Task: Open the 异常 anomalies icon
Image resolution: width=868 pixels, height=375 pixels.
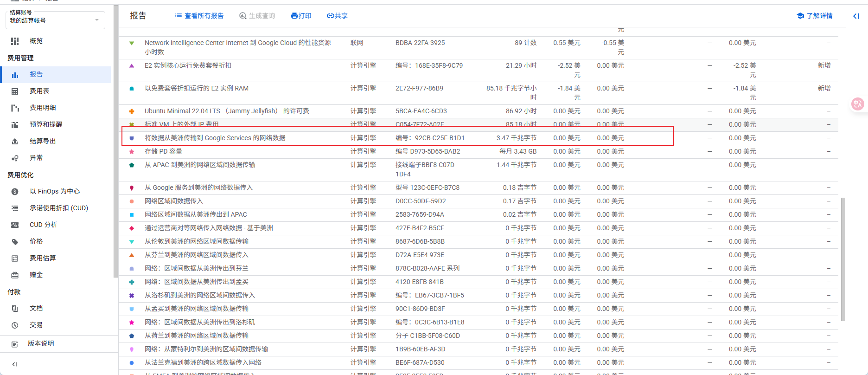Action: [15, 158]
